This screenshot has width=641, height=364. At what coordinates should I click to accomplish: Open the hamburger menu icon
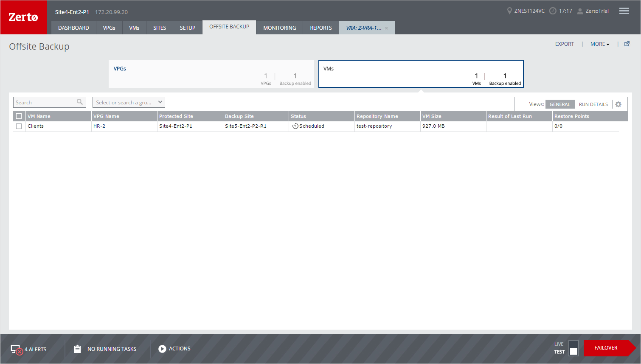tap(624, 11)
